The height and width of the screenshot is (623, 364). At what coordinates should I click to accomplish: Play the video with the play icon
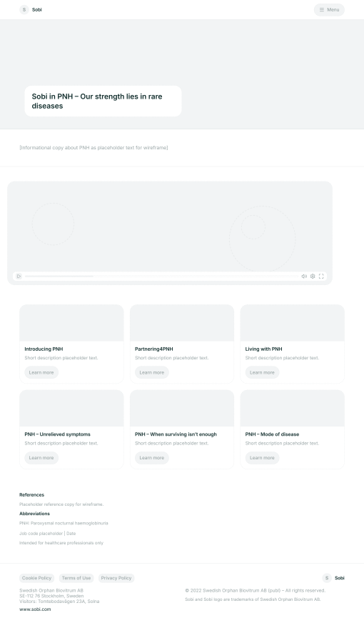pyautogui.click(x=19, y=276)
